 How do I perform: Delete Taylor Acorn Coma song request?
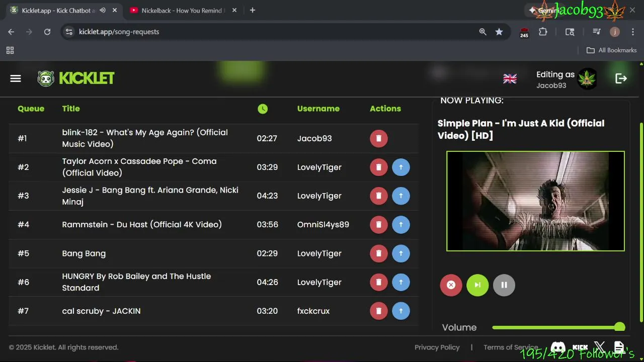tap(379, 167)
